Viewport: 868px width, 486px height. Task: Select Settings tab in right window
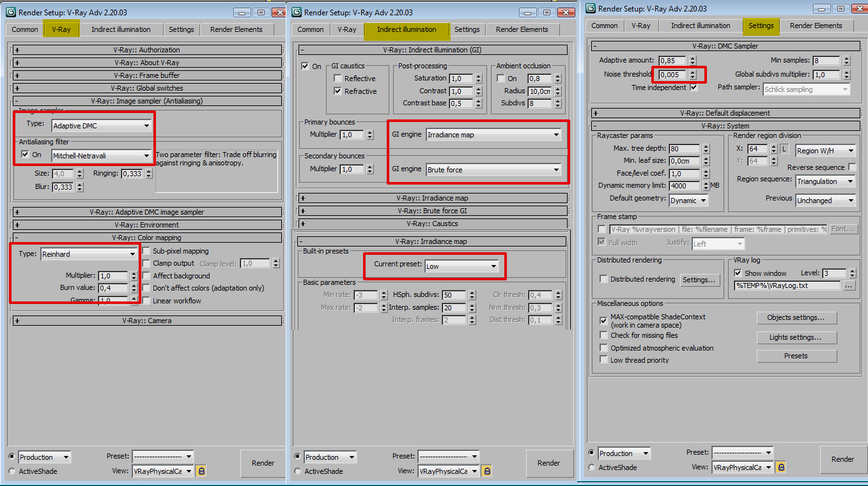[x=761, y=26]
